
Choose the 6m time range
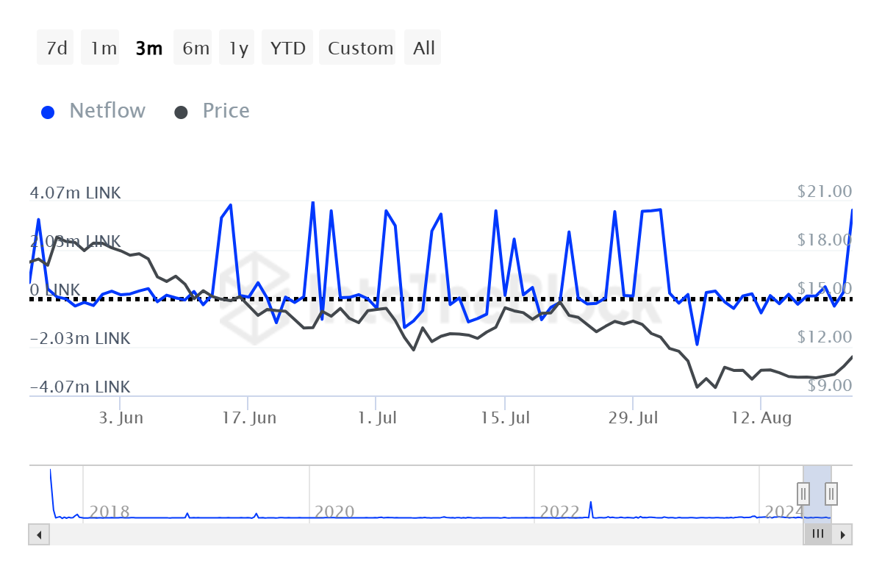[x=196, y=49]
